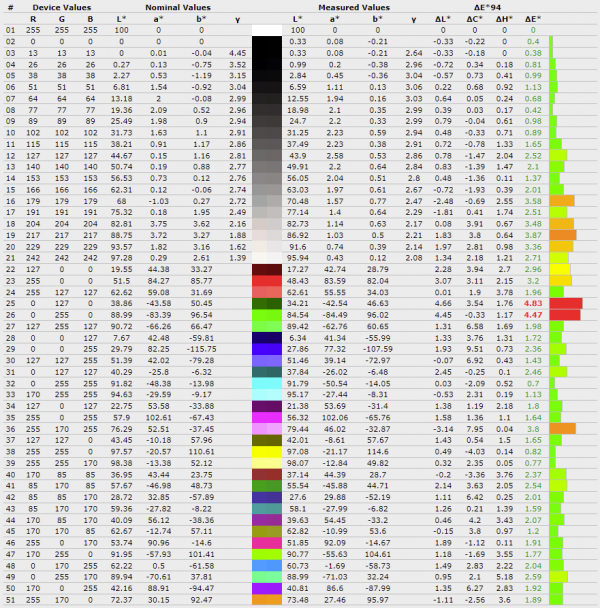This screenshot has width=600, height=608.
Task: Click the nominal a* value '84.27'
Action: pos(158,281)
